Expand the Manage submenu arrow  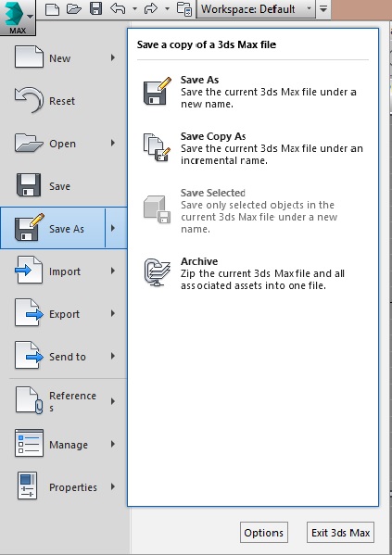(113, 444)
